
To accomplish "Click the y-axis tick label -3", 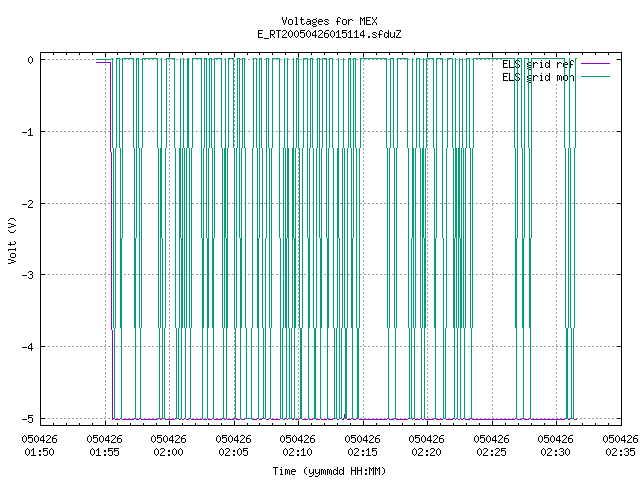I will tap(28, 275).
